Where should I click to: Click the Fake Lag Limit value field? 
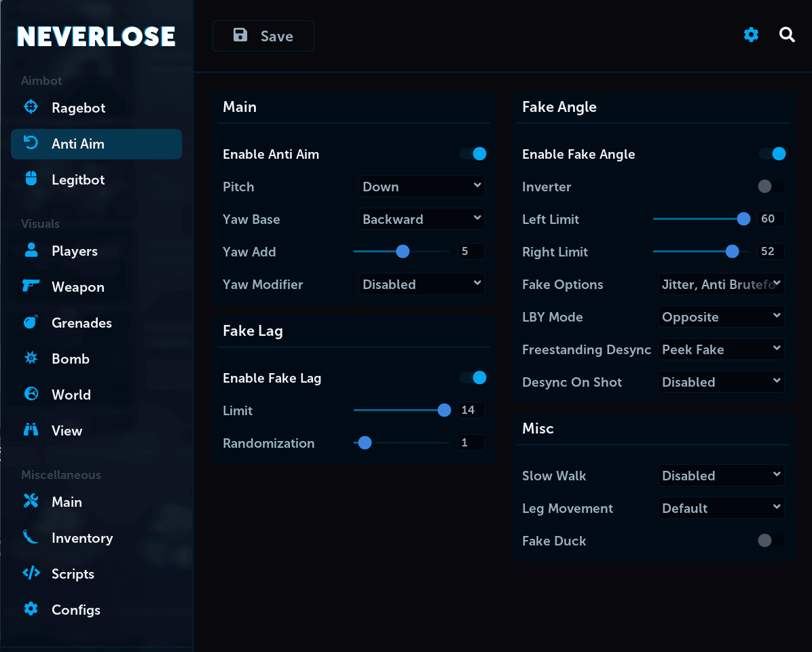pyautogui.click(x=471, y=410)
